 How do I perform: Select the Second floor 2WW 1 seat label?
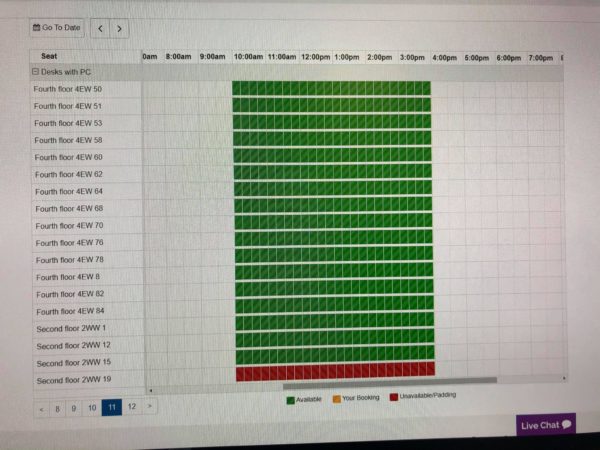pyautogui.click(x=71, y=328)
